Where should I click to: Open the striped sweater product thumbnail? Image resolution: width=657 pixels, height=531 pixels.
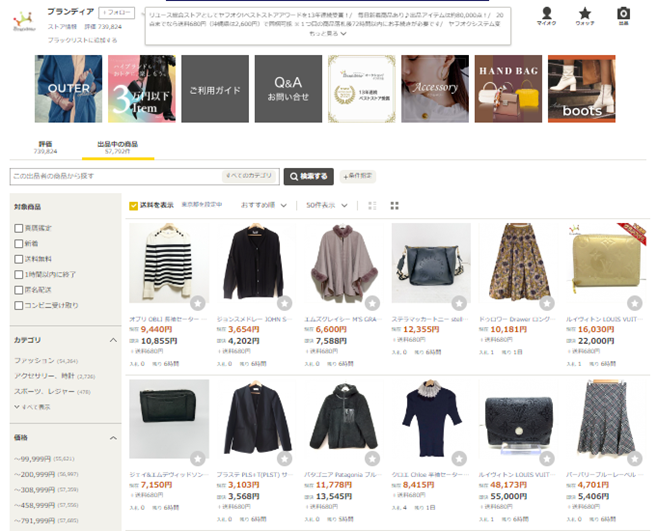[169, 263]
